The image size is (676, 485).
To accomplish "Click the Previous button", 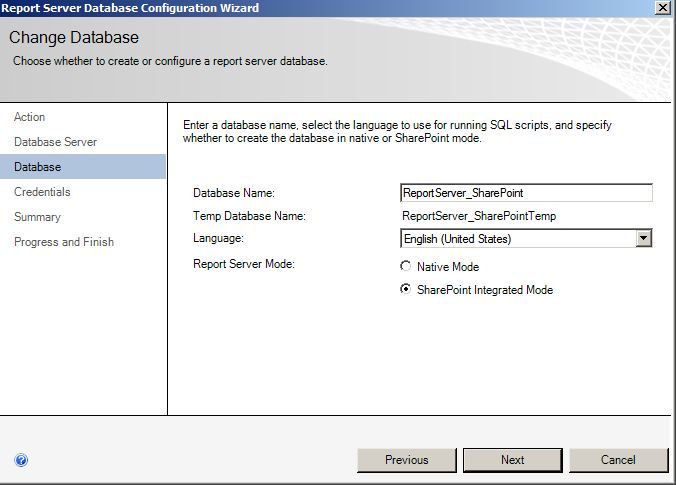I will click(407, 460).
